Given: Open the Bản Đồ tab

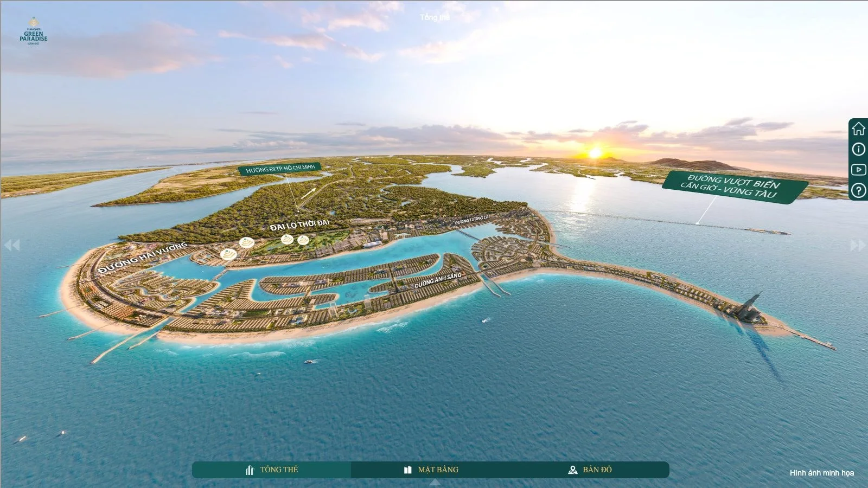Looking at the screenshot, I should click(x=590, y=470).
